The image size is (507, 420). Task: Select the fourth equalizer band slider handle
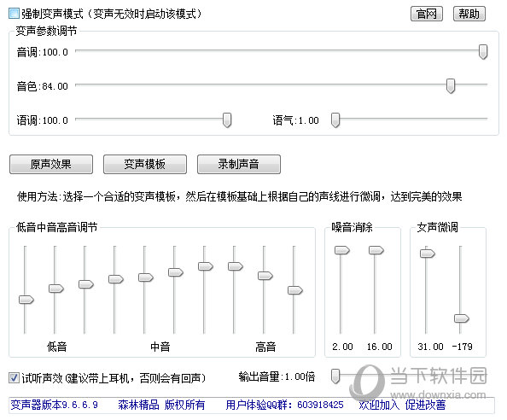click(116, 279)
